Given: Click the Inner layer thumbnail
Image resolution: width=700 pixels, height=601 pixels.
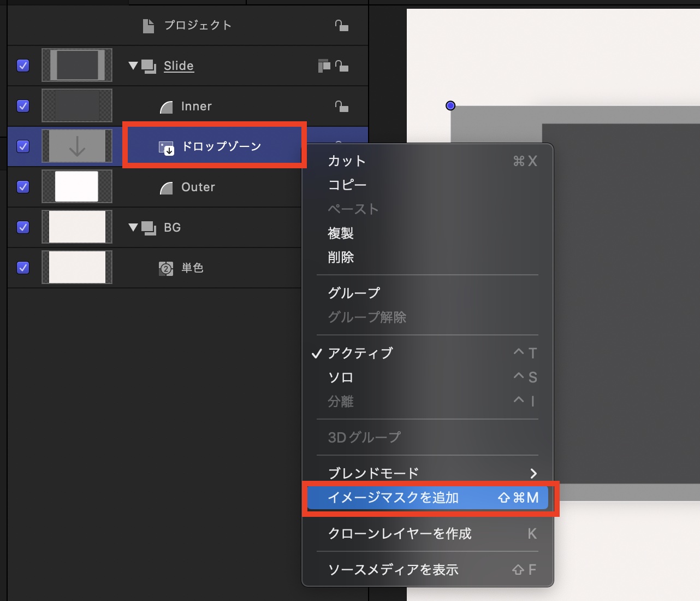Looking at the screenshot, I should 77,106.
